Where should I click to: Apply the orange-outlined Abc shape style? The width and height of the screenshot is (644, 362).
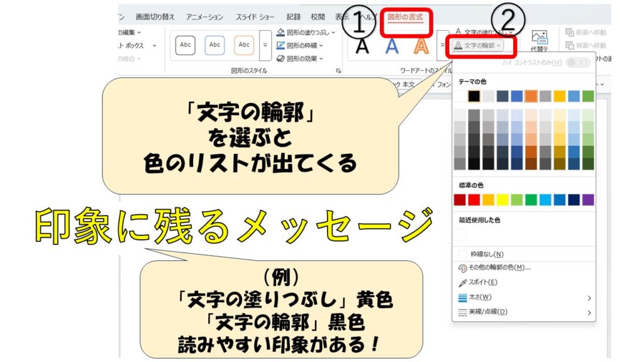[x=244, y=45]
